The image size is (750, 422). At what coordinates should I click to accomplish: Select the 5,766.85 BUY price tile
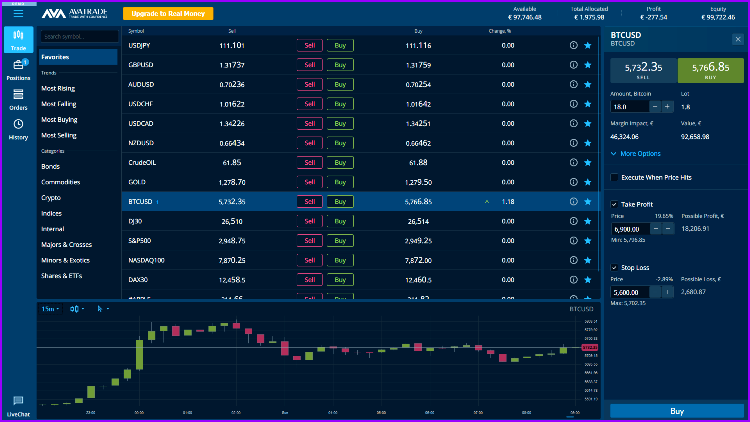click(x=711, y=70)
